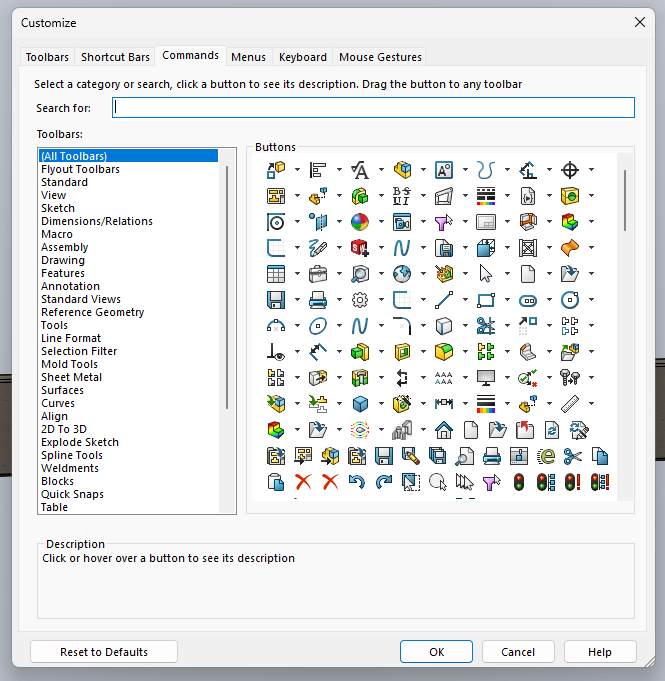Click the Cancel button

pos(518,652)
